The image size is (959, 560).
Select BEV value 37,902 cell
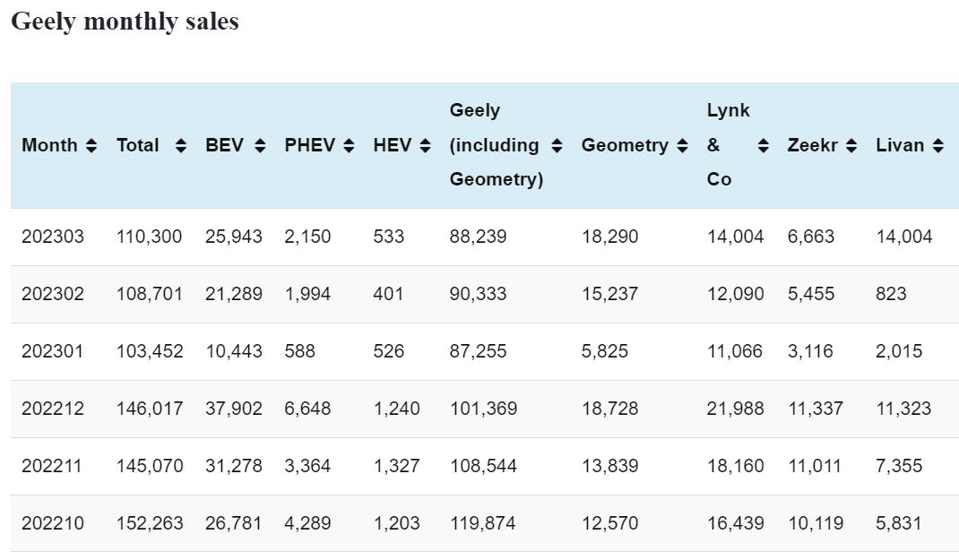point(233,409)
